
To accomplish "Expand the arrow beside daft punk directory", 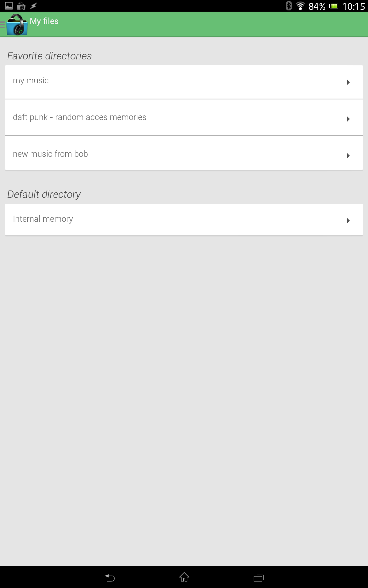I will pyautogui.click(x=348, y=119).
